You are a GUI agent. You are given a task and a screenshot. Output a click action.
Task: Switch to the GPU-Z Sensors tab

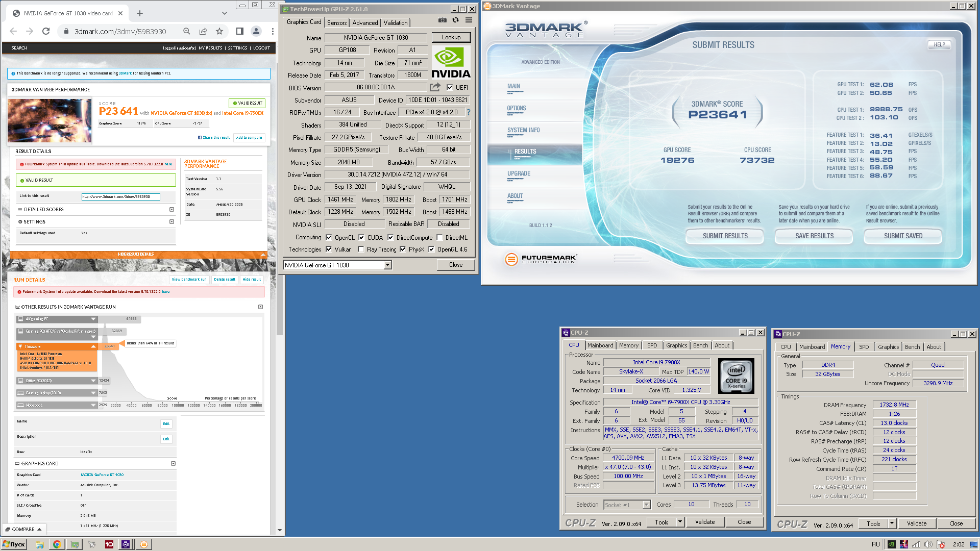(337, 23)
